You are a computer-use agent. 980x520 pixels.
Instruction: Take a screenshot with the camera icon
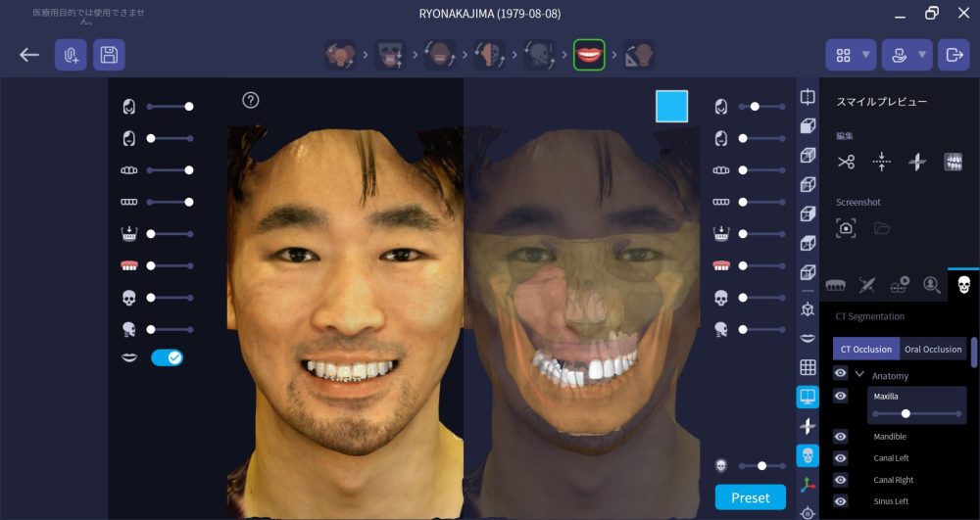(846, 228)
